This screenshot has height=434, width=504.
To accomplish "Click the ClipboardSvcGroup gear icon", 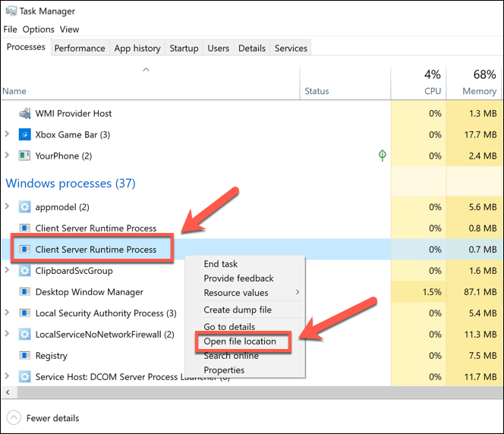I will [24, 271].
